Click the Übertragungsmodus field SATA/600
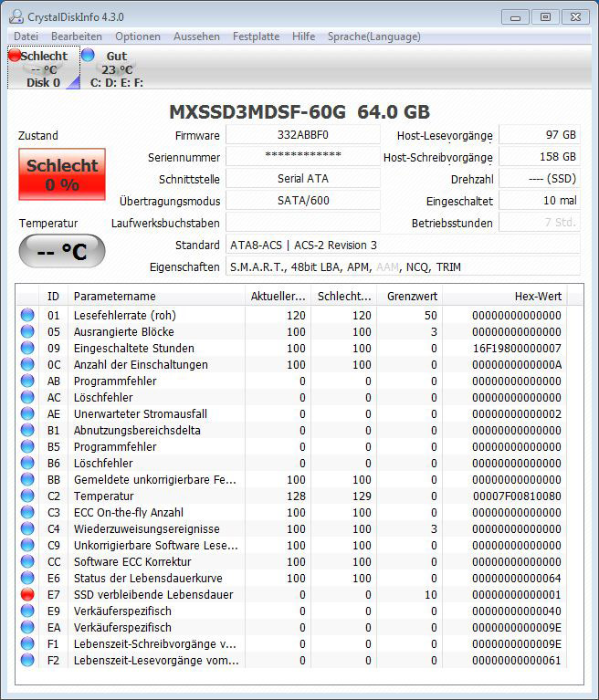The image size is (599, 700). coord(303,201)
